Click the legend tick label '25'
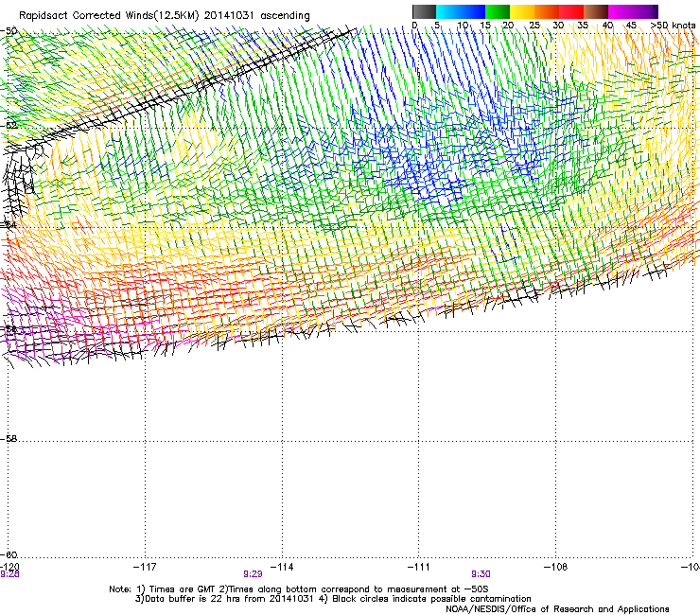This screenshot has width=700, height=615. [x=534, y=26]
